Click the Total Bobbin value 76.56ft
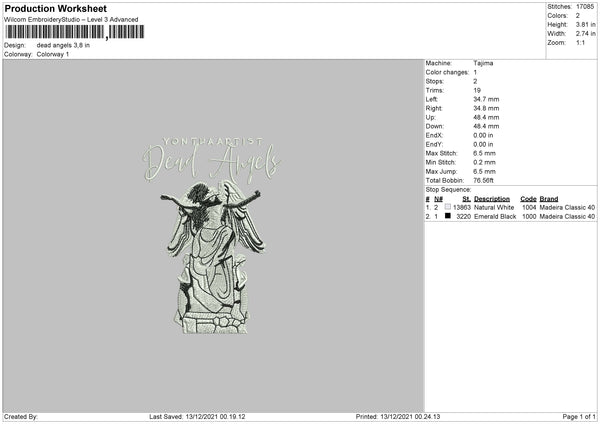Viewport: 600px width, 424px height. tap(483, 180)
